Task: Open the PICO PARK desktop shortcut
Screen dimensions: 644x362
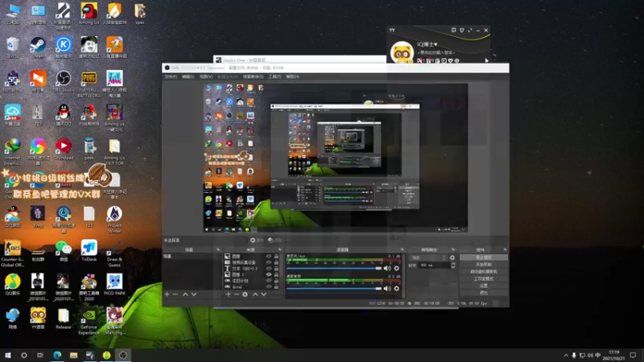Action: [x=114, y=285]
